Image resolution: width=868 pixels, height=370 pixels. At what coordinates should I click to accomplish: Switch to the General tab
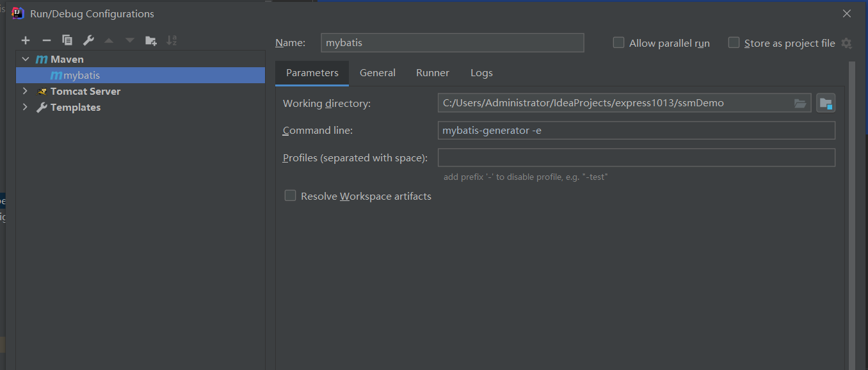[x=378, y=73]
